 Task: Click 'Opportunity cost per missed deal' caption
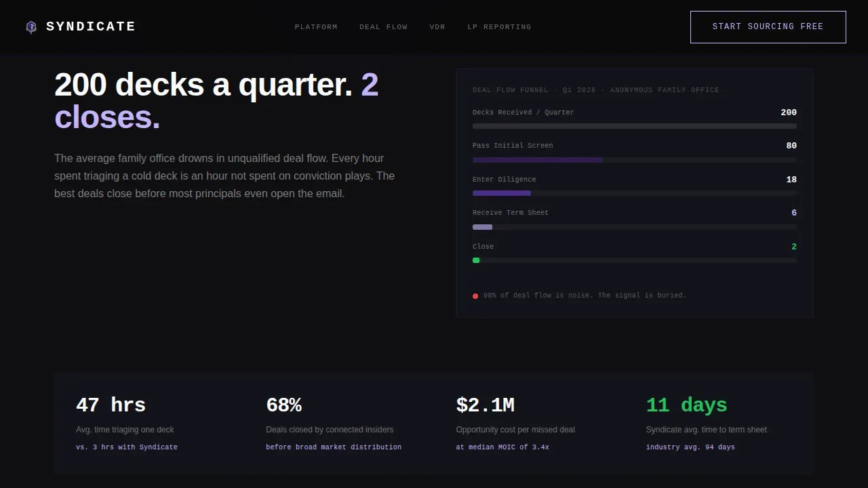515,430
